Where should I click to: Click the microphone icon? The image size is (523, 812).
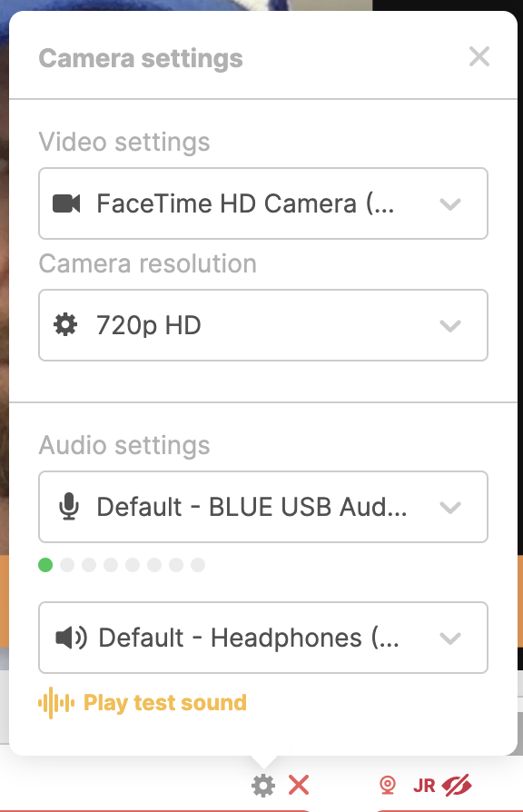point(68,507)
